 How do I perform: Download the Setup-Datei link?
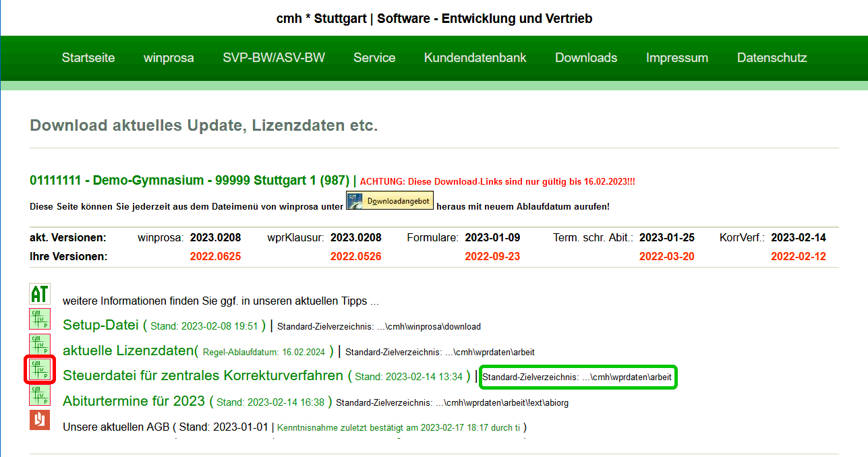click(x=100, y=325)
